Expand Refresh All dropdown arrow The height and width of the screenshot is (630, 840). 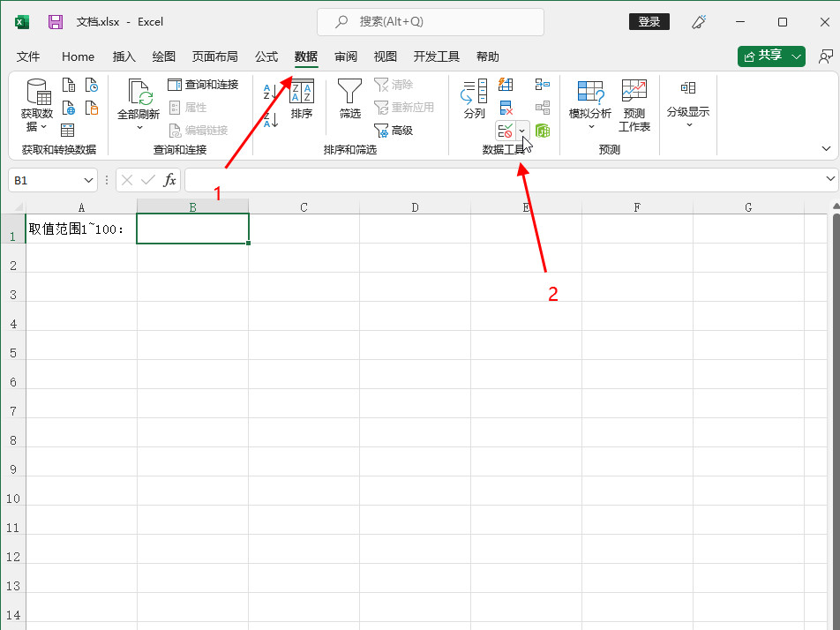(x=139, y=127)
